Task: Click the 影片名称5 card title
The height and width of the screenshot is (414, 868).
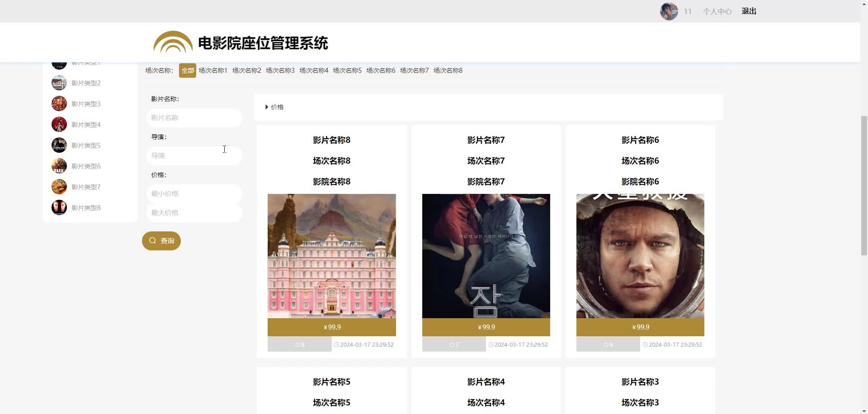Action: 332,382
